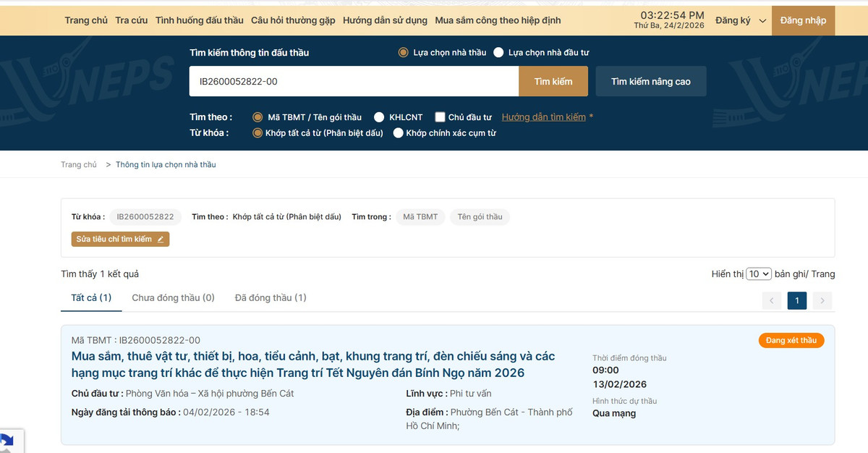The image size is (868, 453).
Task: Go to previous page arrow
Action: (772, 300)
